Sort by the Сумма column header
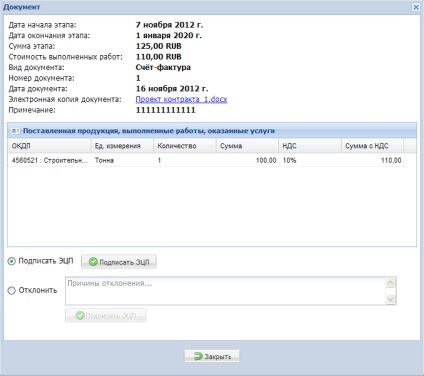Screen dimensions: 424x376 click(247, 146)
